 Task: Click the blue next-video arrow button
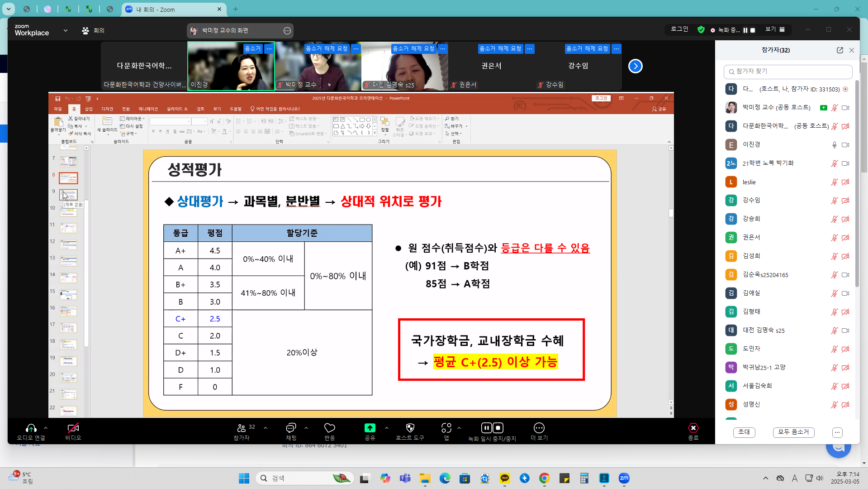coord(636,66)
